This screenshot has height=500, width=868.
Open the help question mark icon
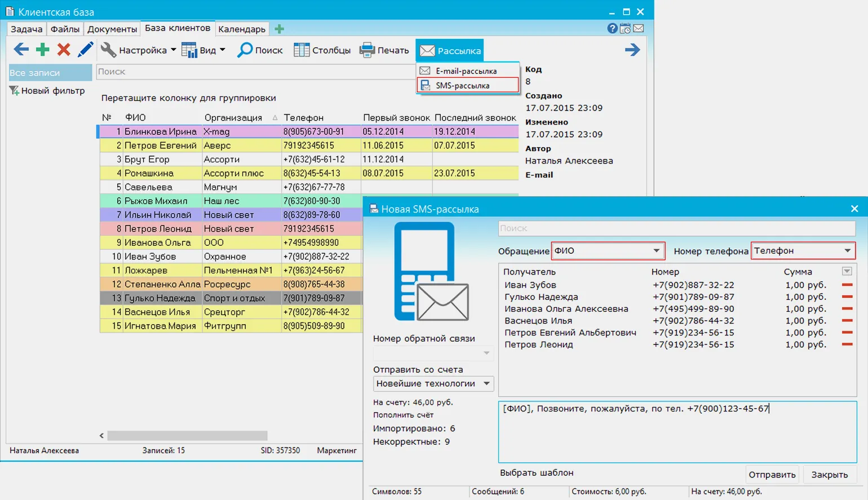612,28
